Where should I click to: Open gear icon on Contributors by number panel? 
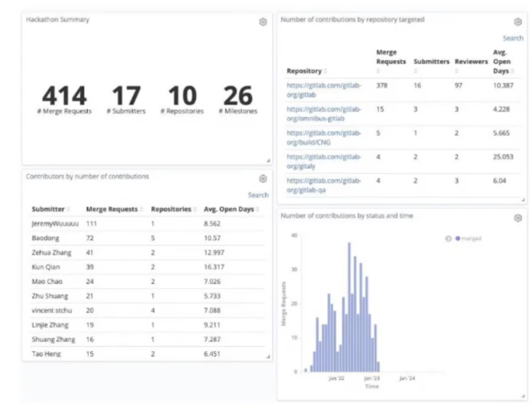[263, 179]
